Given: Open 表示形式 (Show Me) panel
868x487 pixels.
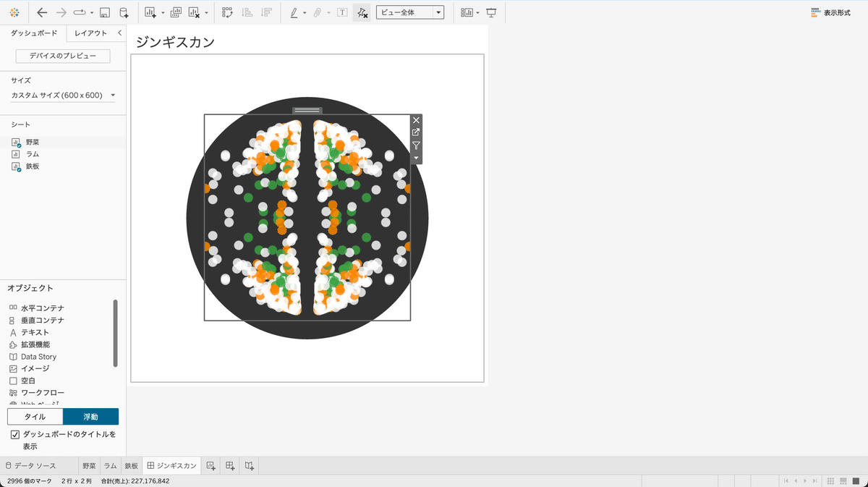Looking at the screenshot, I should pyautogui.click(x=830, y=12).
